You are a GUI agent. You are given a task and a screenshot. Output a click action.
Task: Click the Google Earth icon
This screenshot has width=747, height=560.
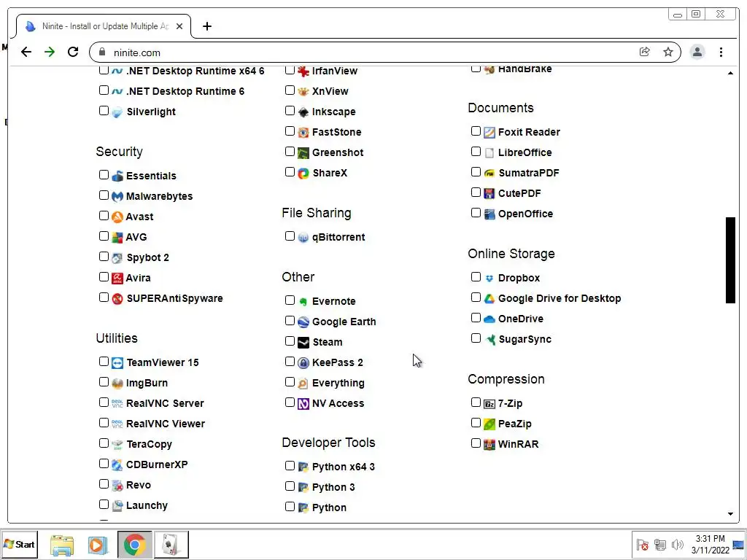[x=303, y=322]
